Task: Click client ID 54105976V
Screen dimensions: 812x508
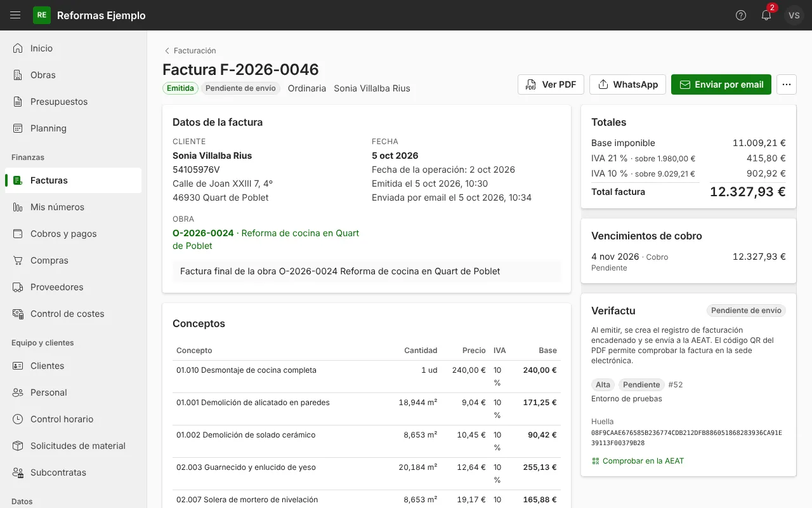Action: coord(196,170)
